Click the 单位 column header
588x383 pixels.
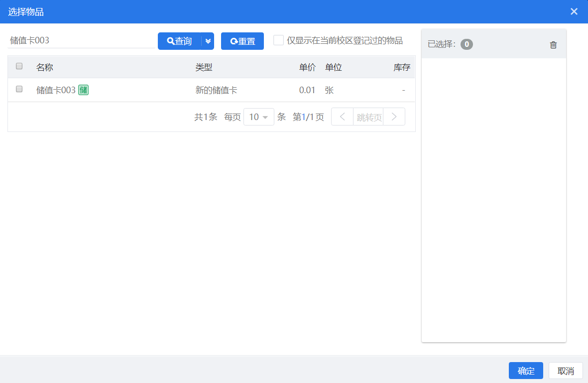334,67
